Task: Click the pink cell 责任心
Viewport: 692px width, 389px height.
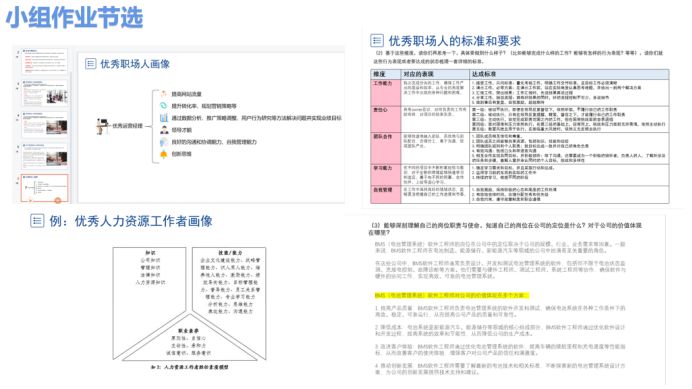Action: pos(386,119)
